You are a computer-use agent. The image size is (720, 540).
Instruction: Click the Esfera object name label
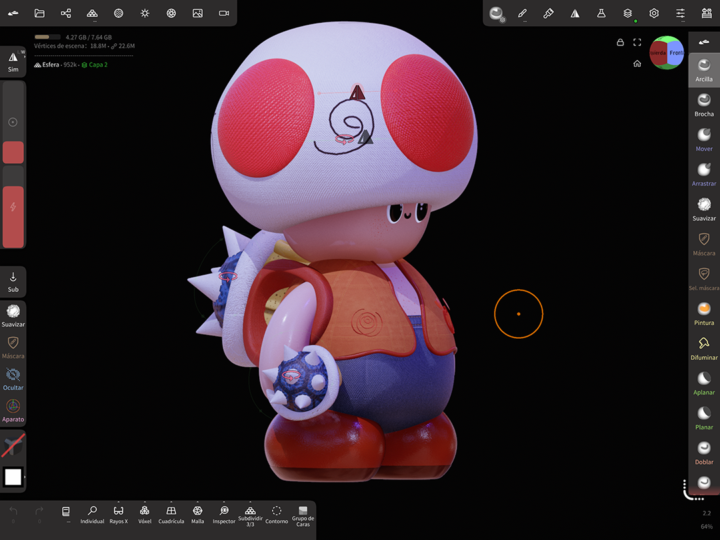click(x=51, y=65)
